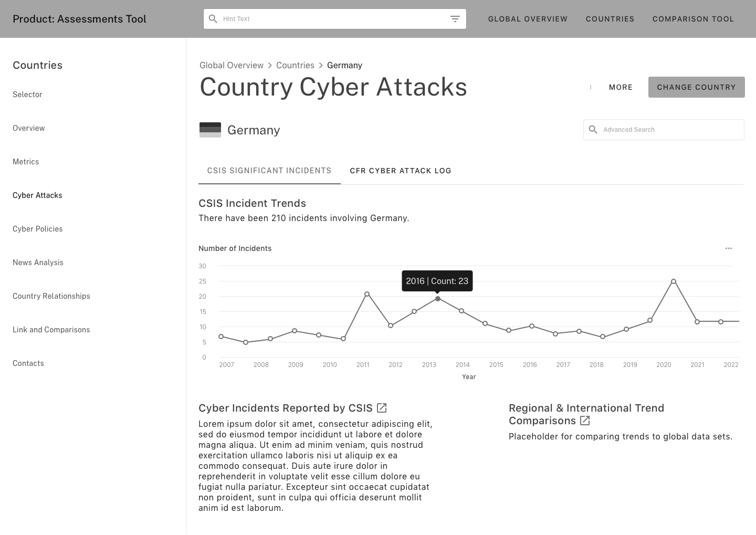Click the 'CSIS Incident Trends' heading
Screen dimensions: 756x535
pos(252,203)
